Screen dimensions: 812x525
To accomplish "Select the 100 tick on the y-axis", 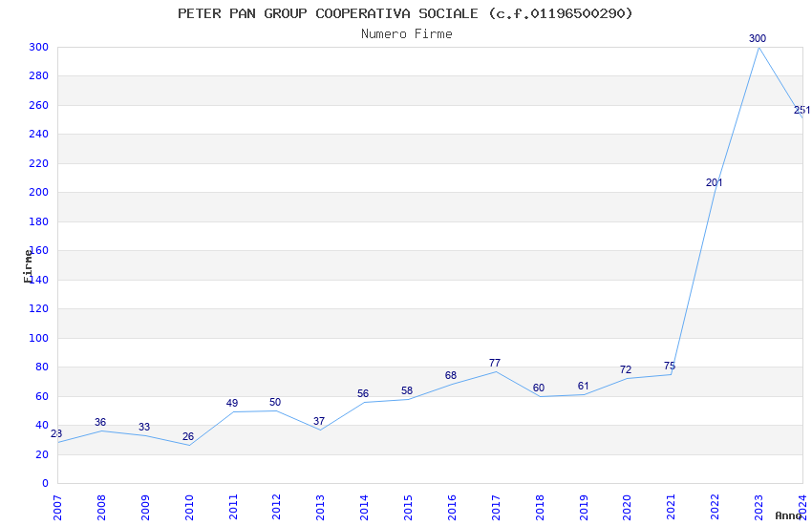I will pyautogui.click(x=39, y=338).
